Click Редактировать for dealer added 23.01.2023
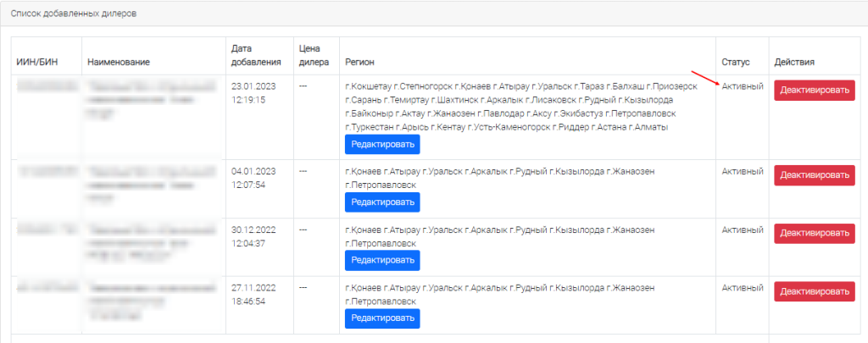This screenshot has height=343, width=868. point(382,144)
